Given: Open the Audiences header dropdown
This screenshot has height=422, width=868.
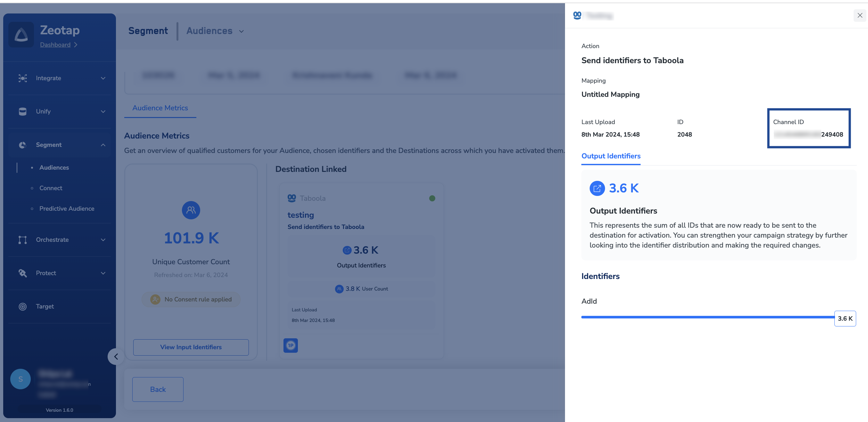Looking at the screenshot, I should 241,31.
